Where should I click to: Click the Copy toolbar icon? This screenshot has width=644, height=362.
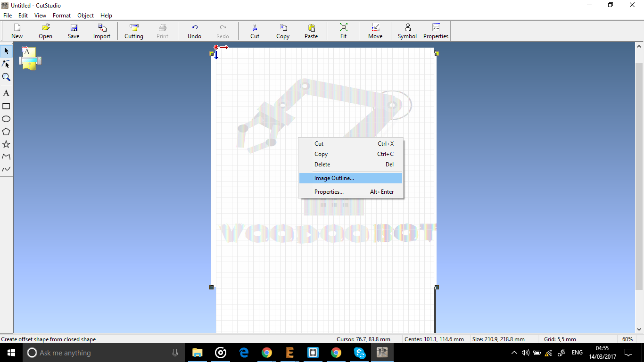(283, 31)
